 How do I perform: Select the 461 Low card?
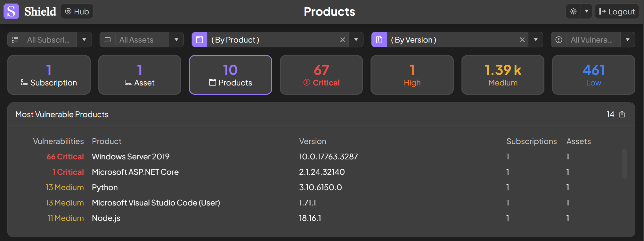594,75
